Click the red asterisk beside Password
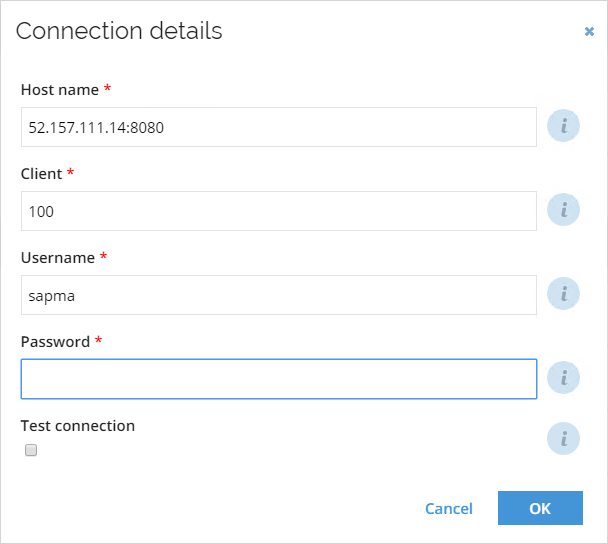This screenshot has height=544, width=608. pyautogui.click(x=98, y=340)
